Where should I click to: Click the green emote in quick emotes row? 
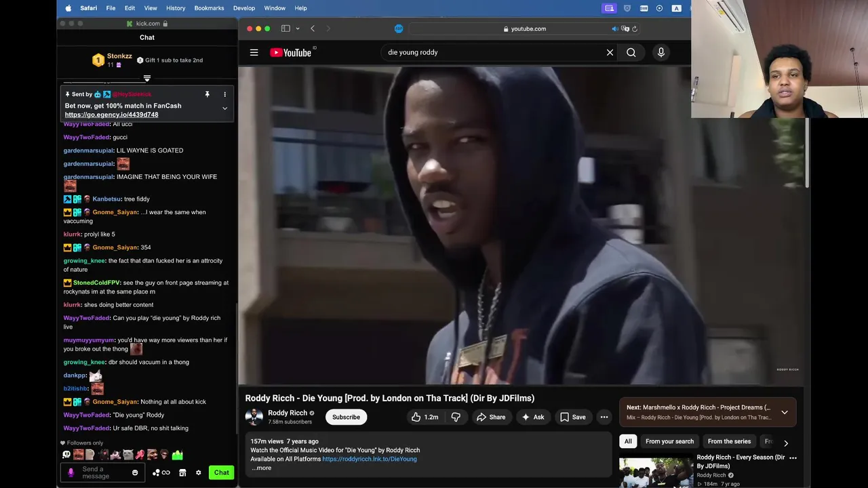point(177,455)
